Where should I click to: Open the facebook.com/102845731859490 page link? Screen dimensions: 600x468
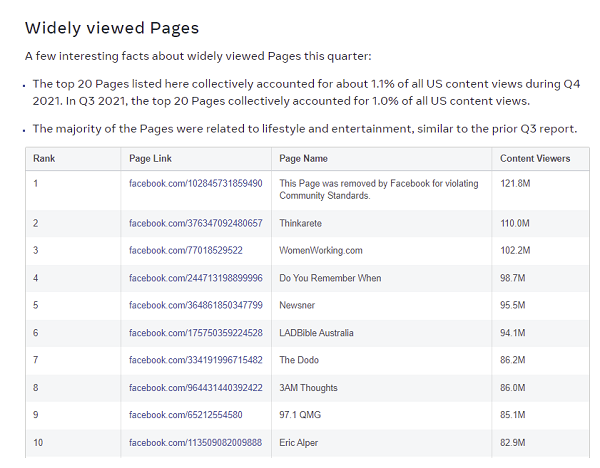pyautogui.click(x=195, y=184)
